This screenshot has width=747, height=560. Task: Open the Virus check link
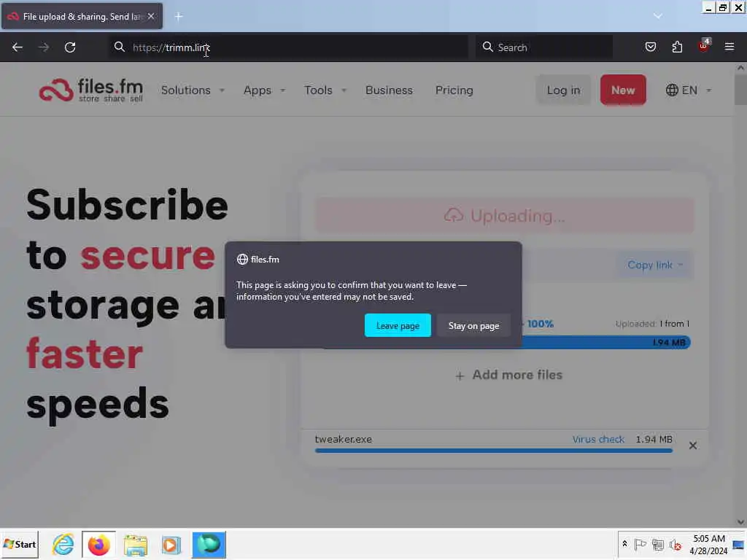tap(598, 439)
